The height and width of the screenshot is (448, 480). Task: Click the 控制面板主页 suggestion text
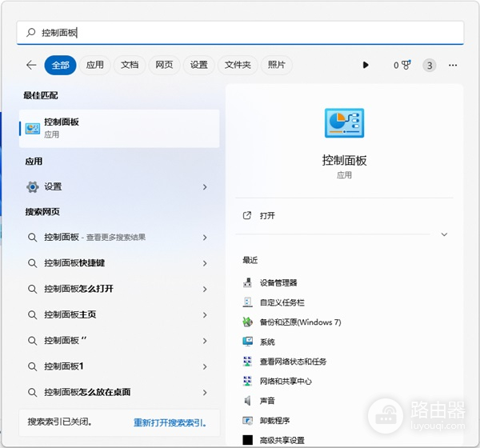[x=70, y=314]
